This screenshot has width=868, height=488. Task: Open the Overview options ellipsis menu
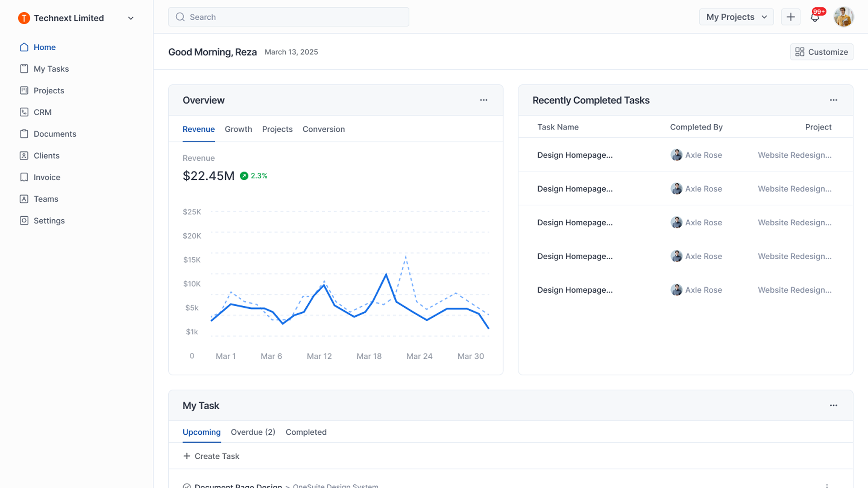484,100
